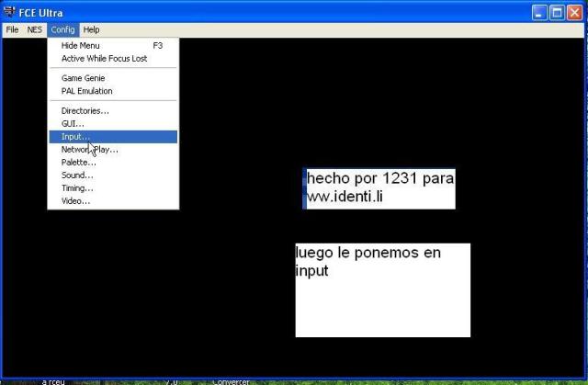This screenshot has width=588, height=385.
Task: Open GUI… settings
Action: 113,124
